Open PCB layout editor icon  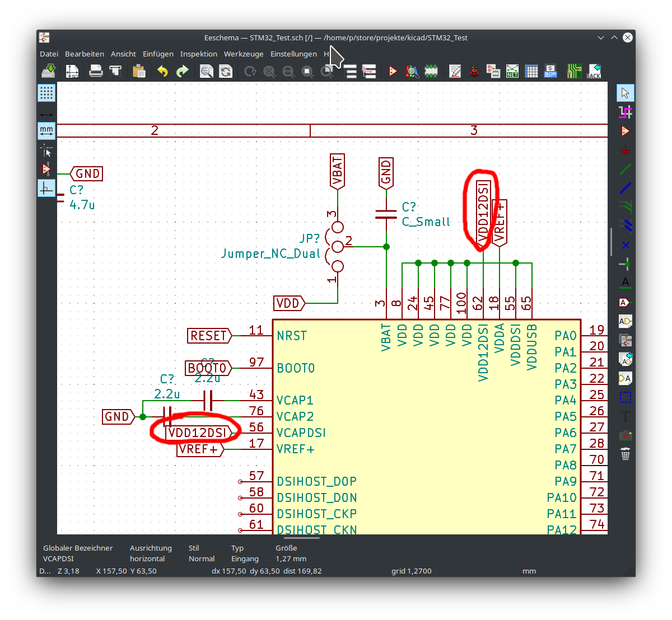point(575,71)
